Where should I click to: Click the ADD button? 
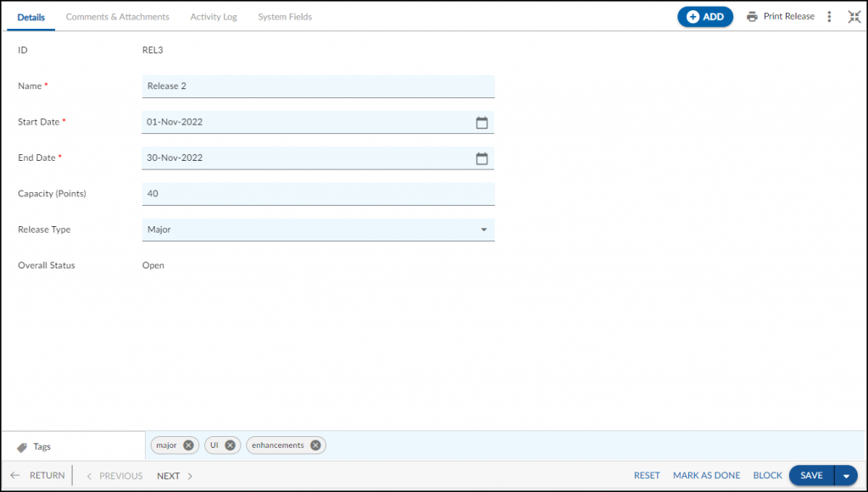pyautogui.click(x=705, y=17)
